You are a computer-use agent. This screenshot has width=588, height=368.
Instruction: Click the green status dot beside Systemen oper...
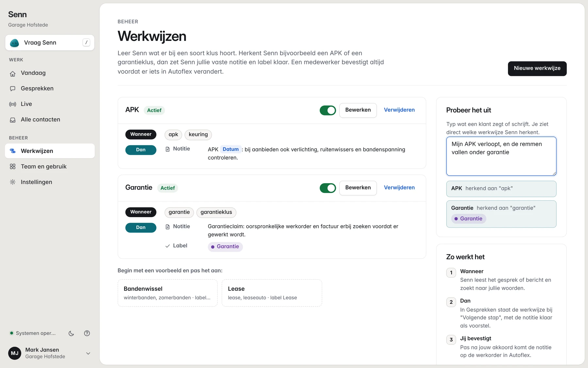pos(11,333)
